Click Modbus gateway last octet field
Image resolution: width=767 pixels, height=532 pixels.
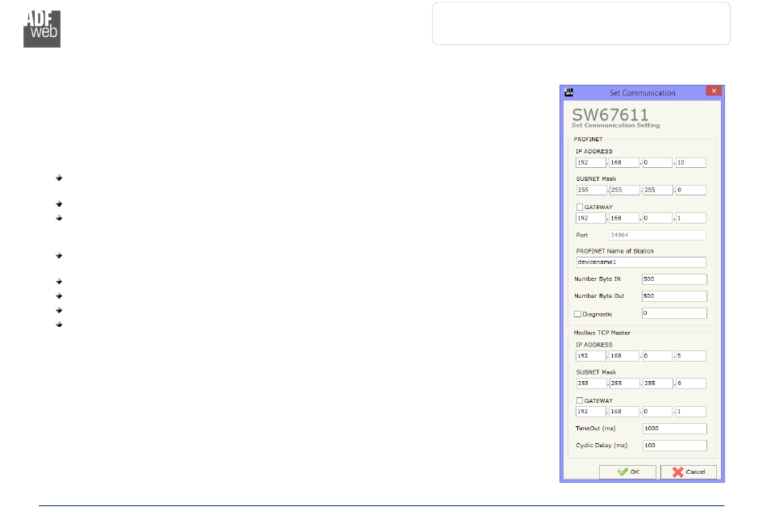[x=690, y=412]
